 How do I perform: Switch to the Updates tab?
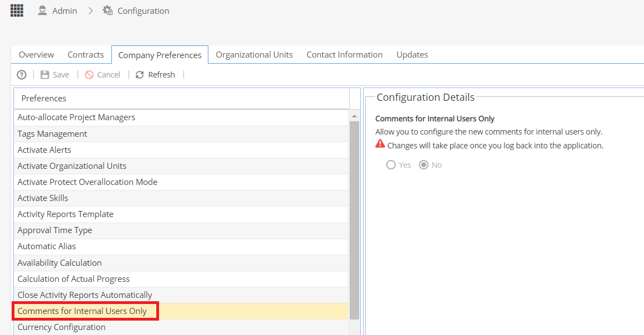pyautogui.click(x=412, y=55)
